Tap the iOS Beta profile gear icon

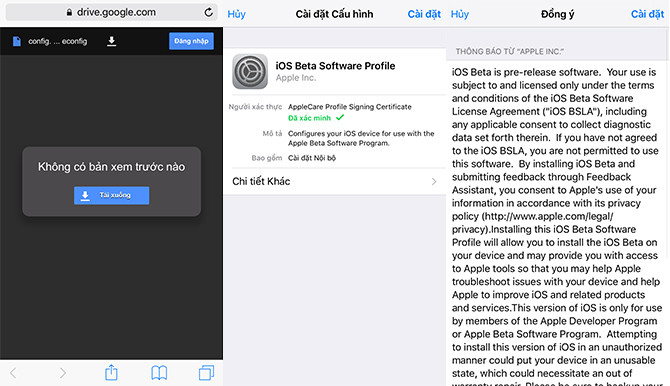pos(250,71)
